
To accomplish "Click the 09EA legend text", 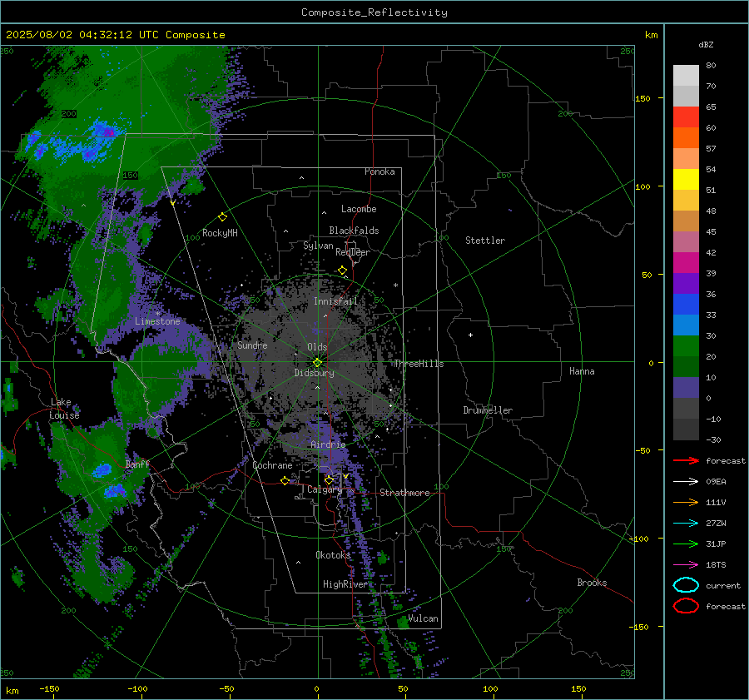I will click(716, 482).
